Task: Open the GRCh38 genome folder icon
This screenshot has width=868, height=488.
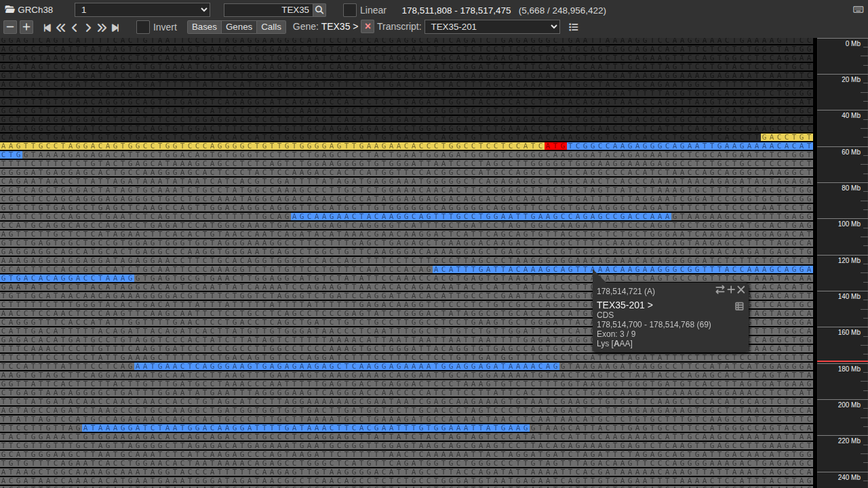Action: [9, 10]
